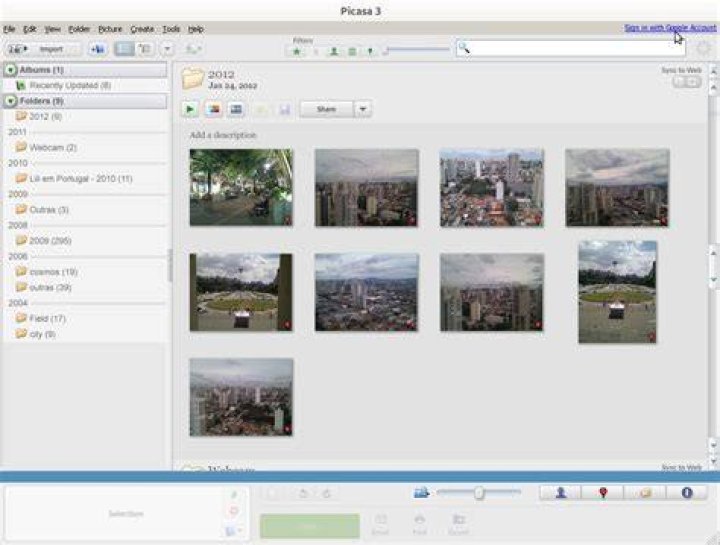Open the view options dropdown beside tree view

(x=167, y=49)
